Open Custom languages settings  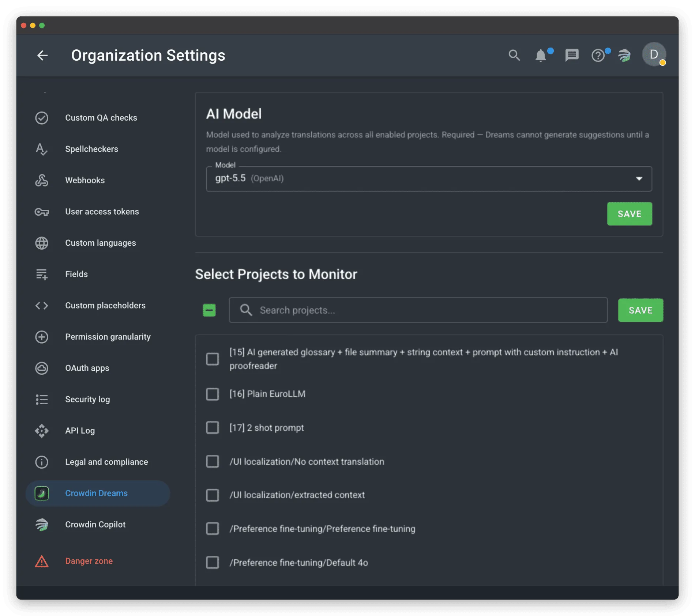click(100, 243)
